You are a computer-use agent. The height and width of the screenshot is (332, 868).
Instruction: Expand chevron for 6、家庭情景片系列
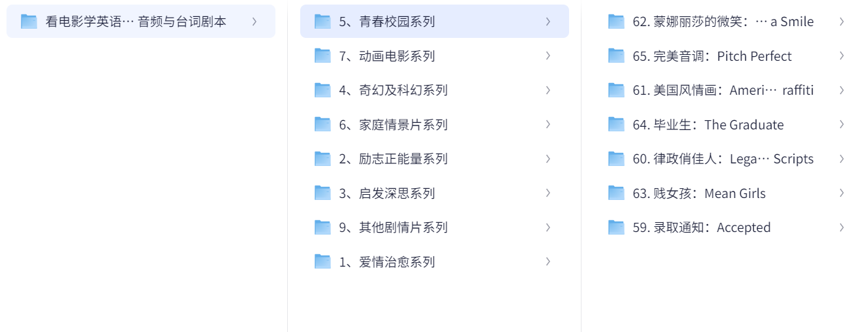pos(548,124)
